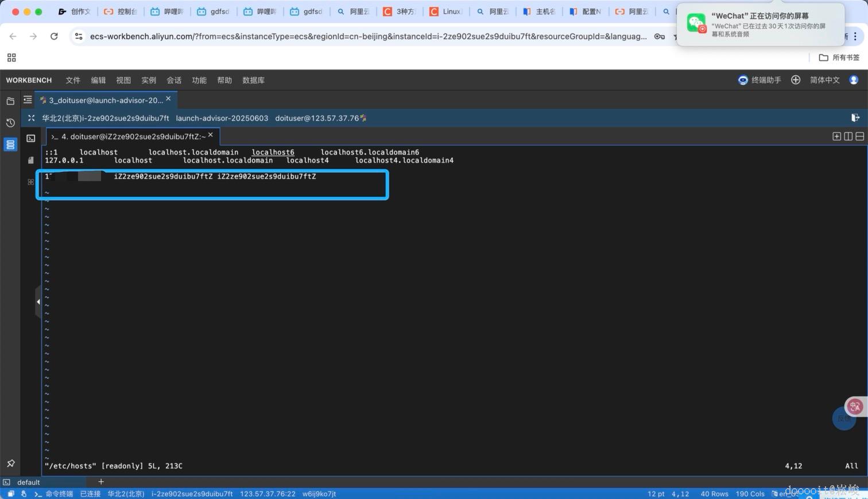Open the 文件 menu
Screen dimensions: 868x499
click(x=73, y=80)
